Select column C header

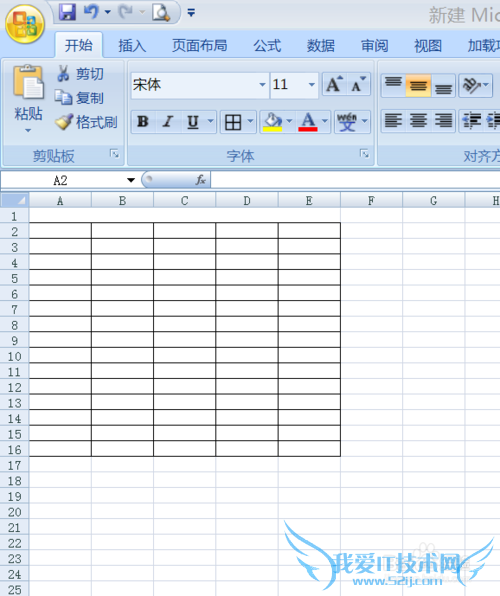(184, 201)
